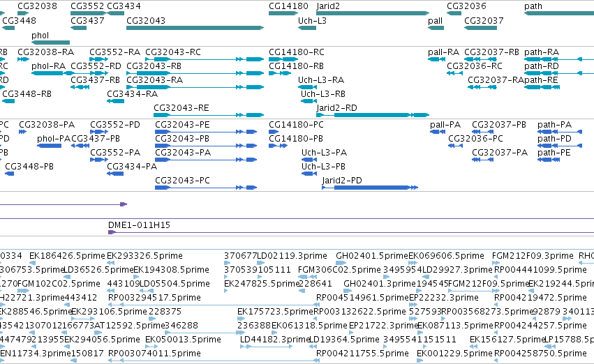Viewport: 594px width, 364px height.
Task: Select the CG3434-PA protein label
Action: click(132, 166)
